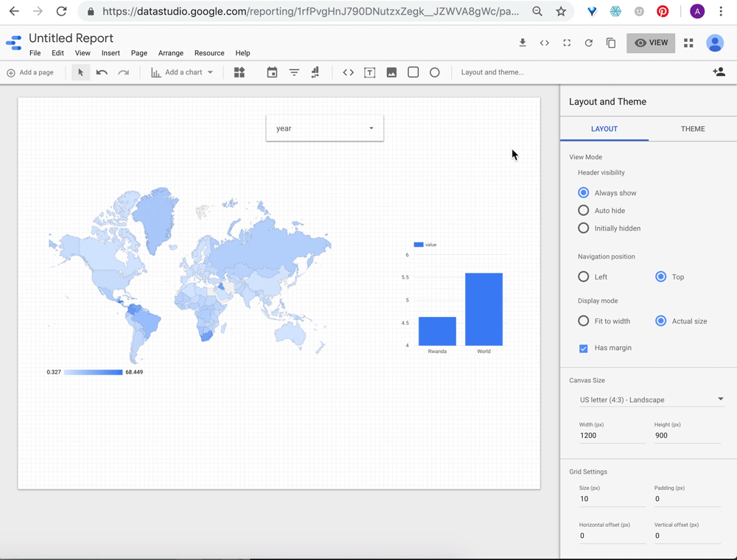Open the year filter dropdown
The image size is (737, 560).
click(x=325, y=127)
